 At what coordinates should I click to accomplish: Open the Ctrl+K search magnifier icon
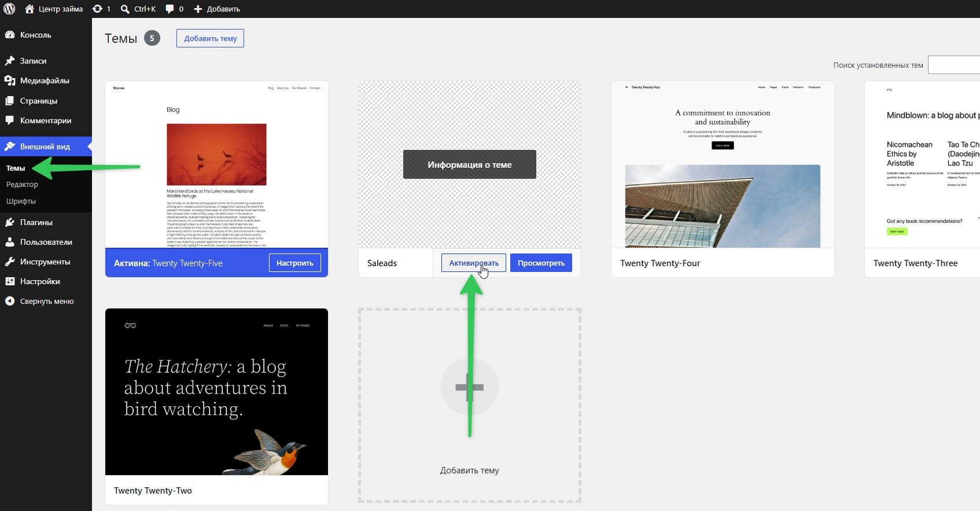click(x=125, y=9)
